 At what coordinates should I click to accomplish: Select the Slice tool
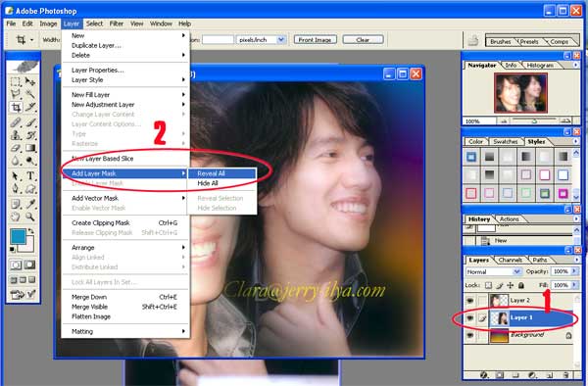click(30, 107)
